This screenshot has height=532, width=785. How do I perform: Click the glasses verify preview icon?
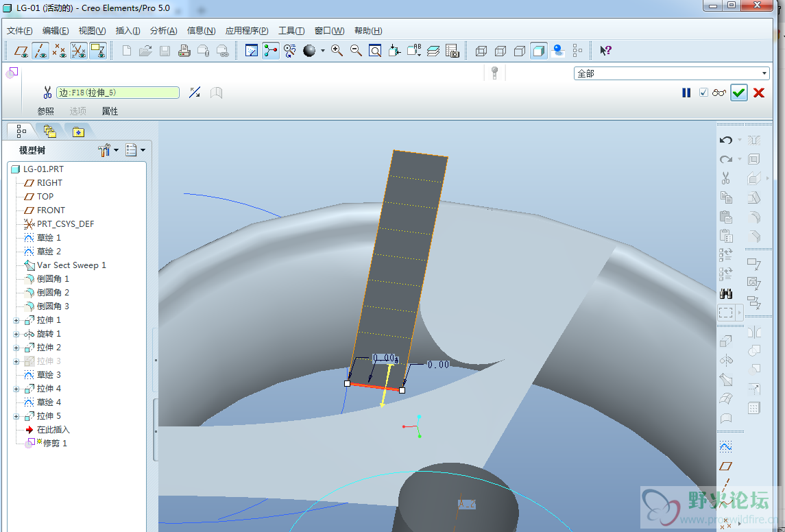pyautogui.click(x=719, y=93)
